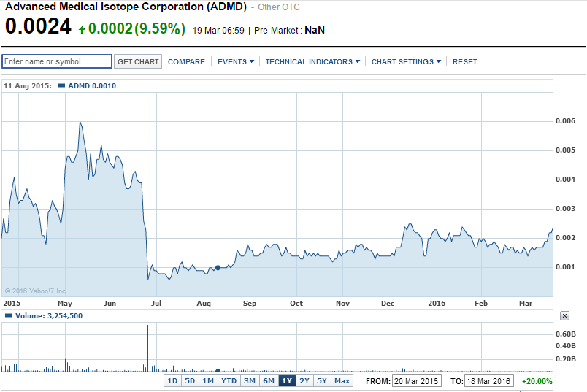Click the 0.60B volume axis label
The width and height of the screenshot is (587, 392).
pos(565,334)
